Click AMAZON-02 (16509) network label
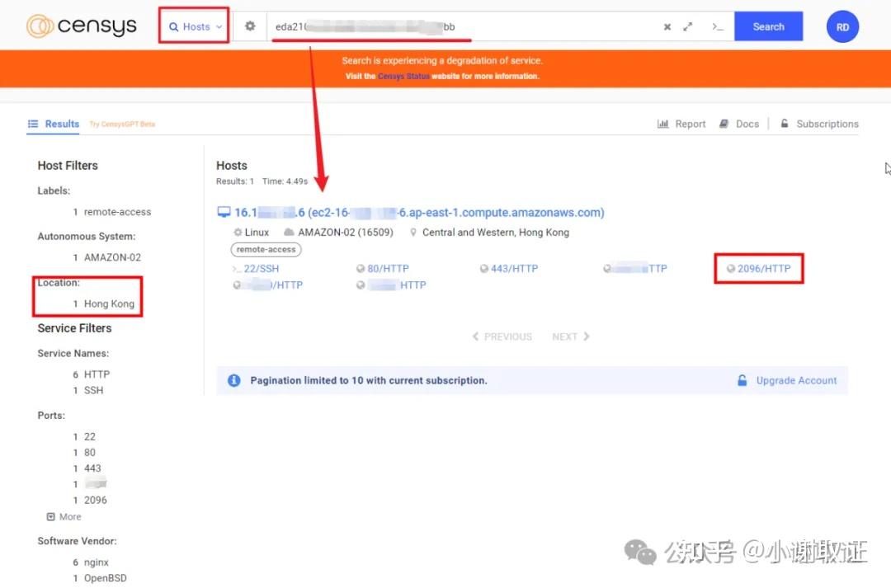 [346, 233]
